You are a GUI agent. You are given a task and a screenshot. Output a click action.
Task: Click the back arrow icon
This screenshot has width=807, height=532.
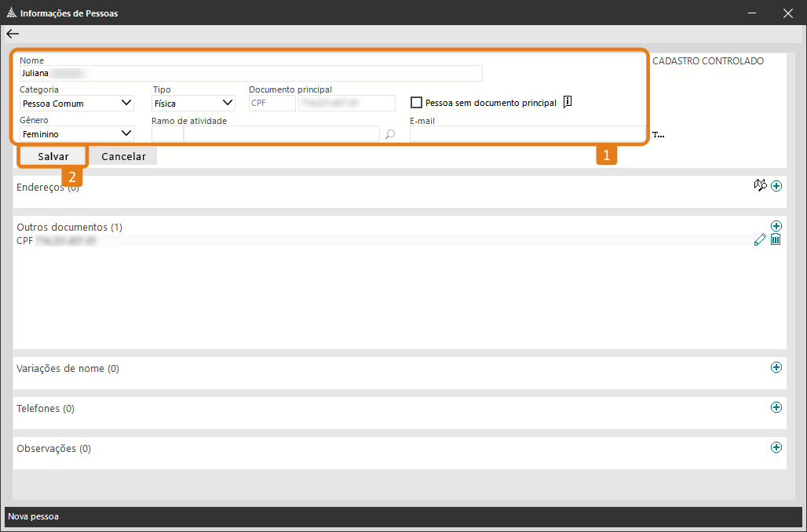[13, 34]
